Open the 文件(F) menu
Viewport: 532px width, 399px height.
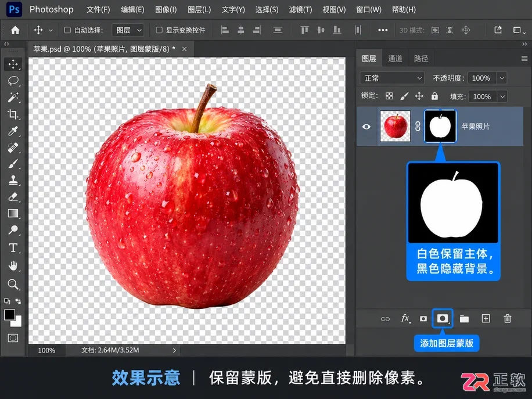point(98,9)
